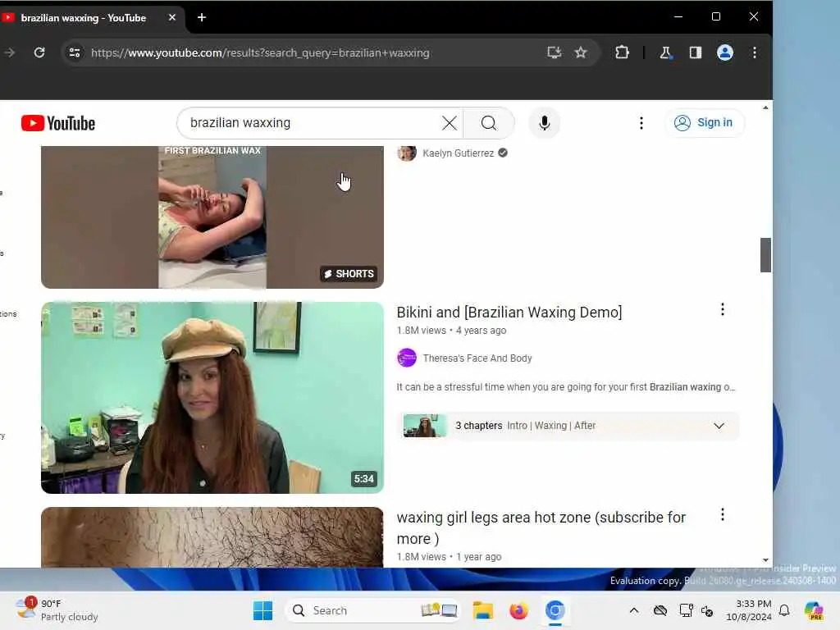The image size is (840, 630).
Task: Go forward with the browser arrow
Action: tap(10, 52)
